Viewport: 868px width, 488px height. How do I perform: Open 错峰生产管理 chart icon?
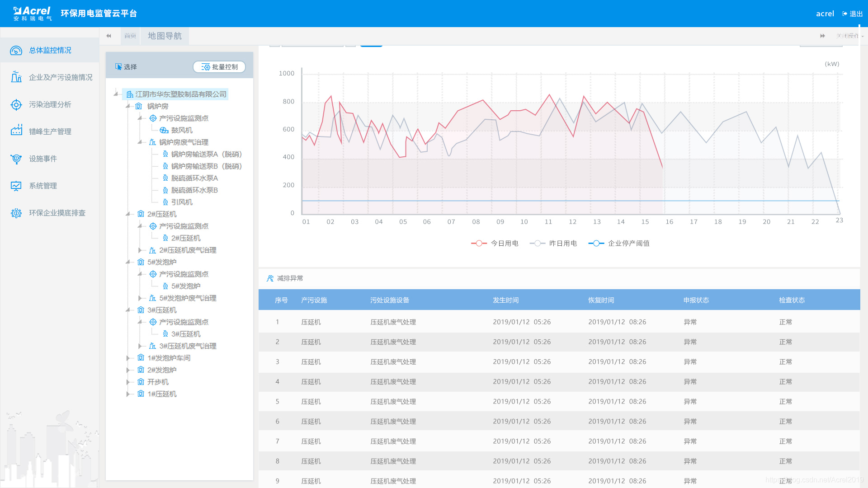point(16,131)
